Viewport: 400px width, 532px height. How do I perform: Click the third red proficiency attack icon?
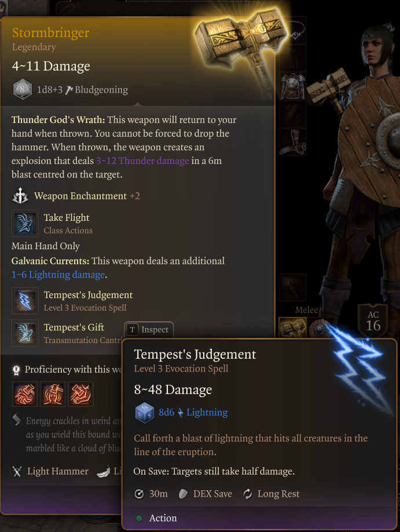pos(80,394)
